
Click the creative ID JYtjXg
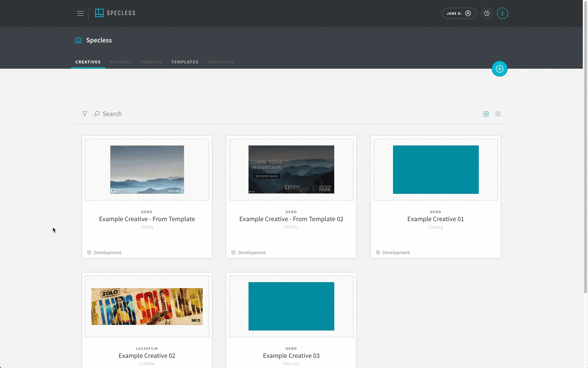coord(147,227)
